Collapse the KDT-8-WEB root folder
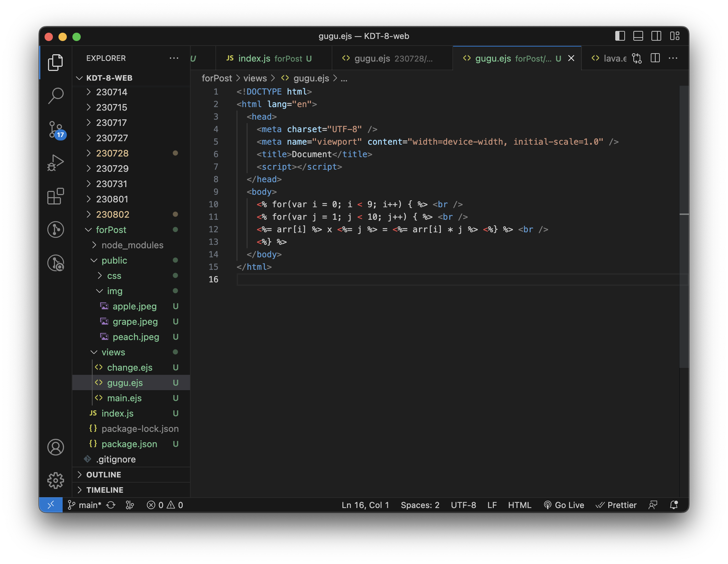This screenshot has width=728, height=564. pyautogui.click(x=131, y=78)
